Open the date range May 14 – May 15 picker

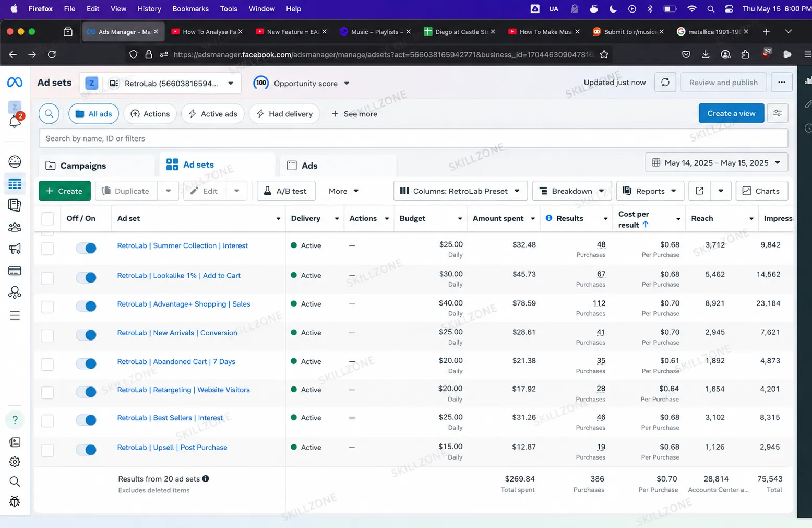(716, 163)
